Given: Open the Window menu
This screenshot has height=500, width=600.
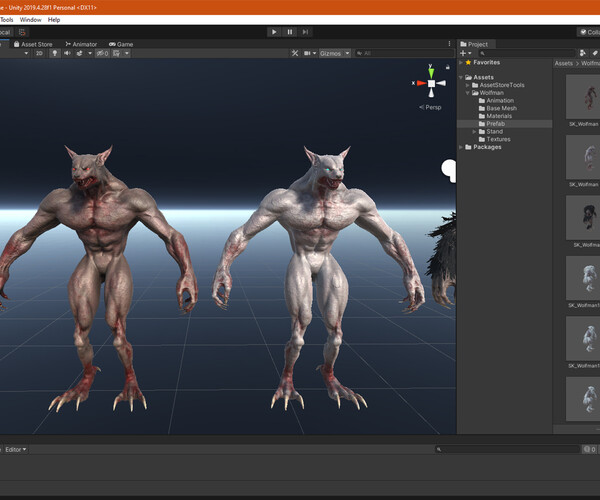Looking at the screenshot, I should [x=30, y=20].
